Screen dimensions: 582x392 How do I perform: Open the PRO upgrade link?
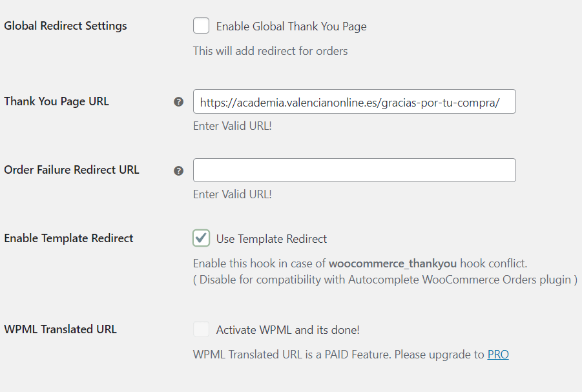pos(498,355)
